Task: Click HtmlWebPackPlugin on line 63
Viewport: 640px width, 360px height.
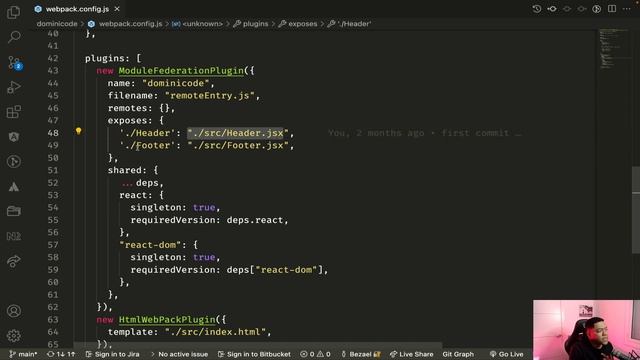Action: click(167, 320)
